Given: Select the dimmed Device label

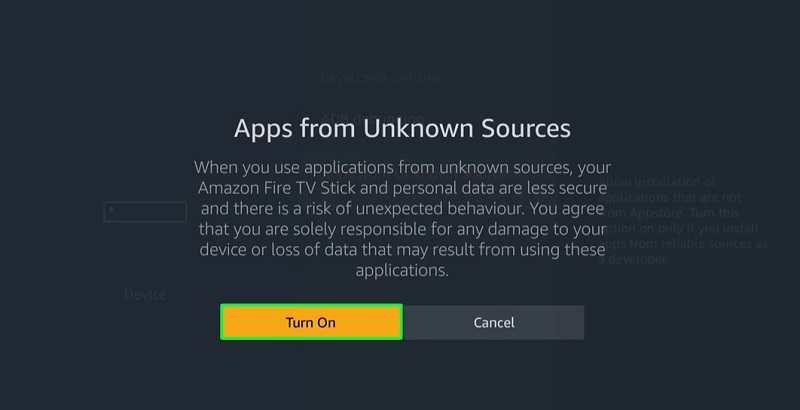Looking at the screenshot, I should 145,294.
